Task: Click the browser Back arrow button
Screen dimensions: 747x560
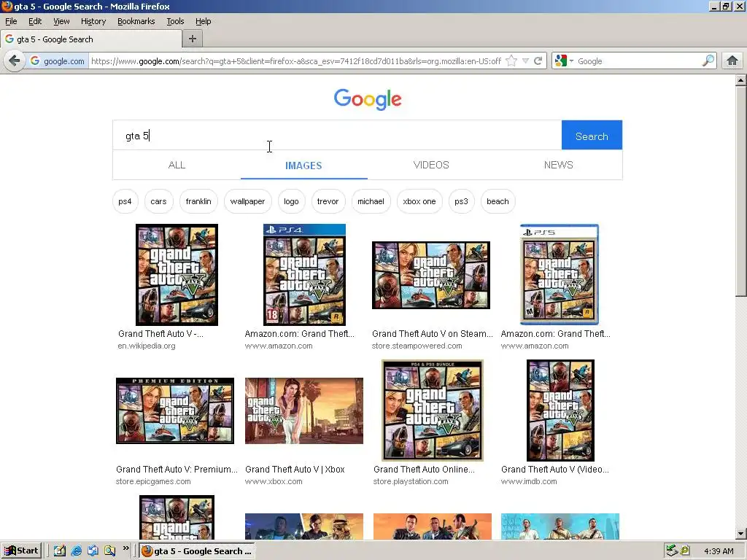Action: pyautogui.click(x=15, y=61)
